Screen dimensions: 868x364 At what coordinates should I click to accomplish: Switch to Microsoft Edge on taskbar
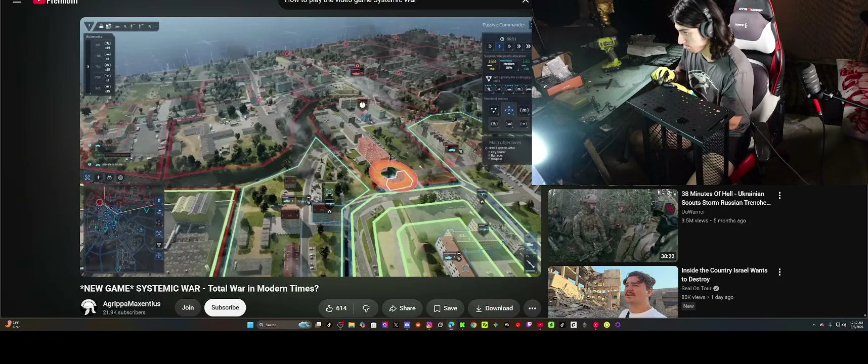(x=451, y=325)
